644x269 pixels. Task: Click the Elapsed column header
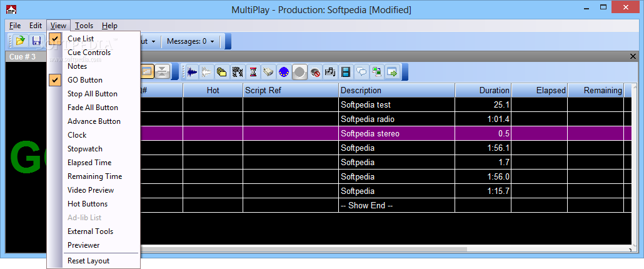[x=539, y=90]
